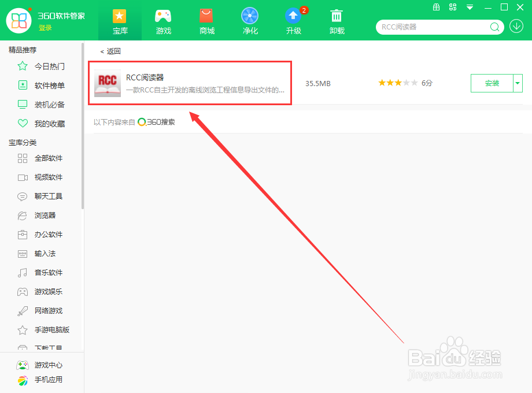Go to the 卸载 tab
532x393 pixels.
coord(337,22)
